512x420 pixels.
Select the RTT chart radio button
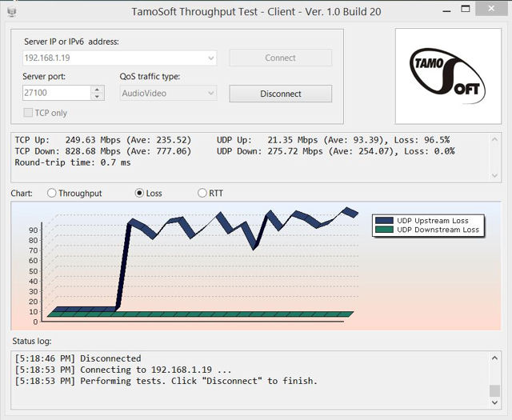pyautogui.click(x=202, y=193)
